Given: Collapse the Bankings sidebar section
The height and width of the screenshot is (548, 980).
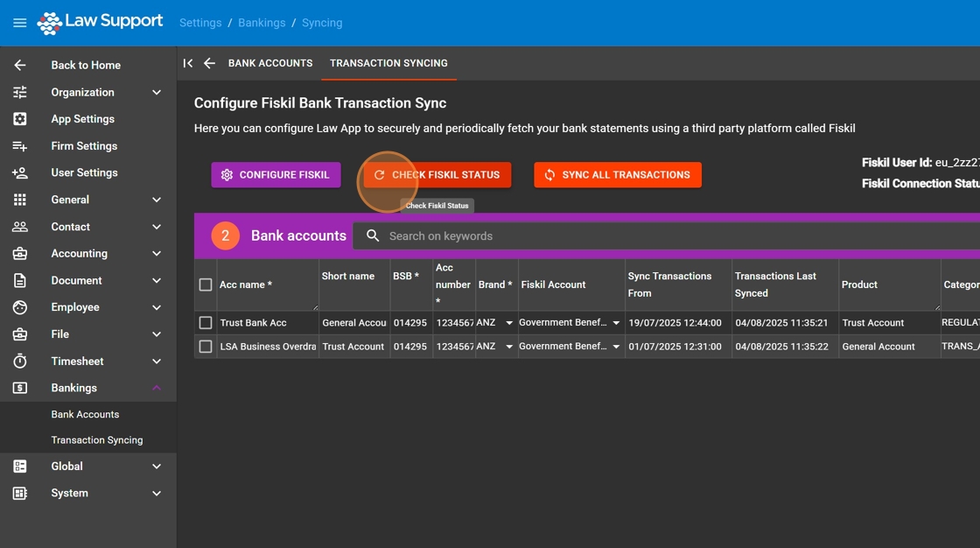Looking at the screenshot, I should [x=157, y=388].
